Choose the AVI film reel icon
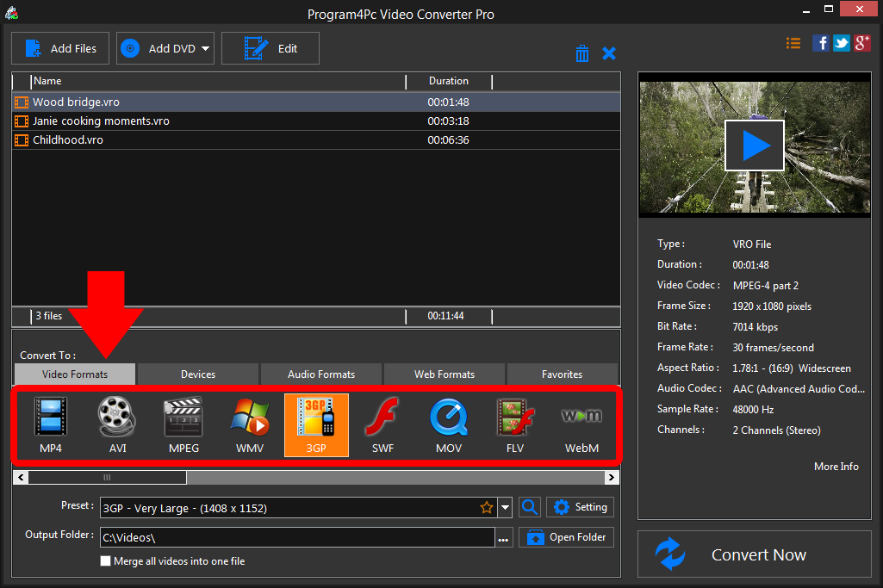883x588 pixels. click(117, 424)
